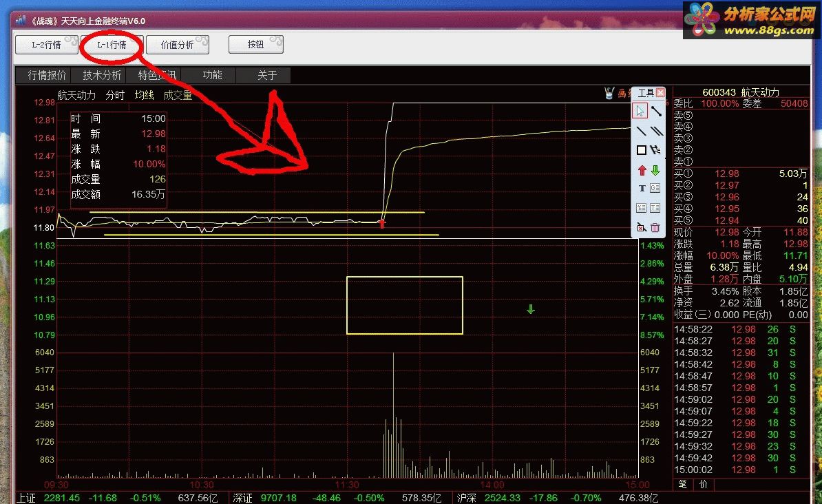Click the 委差 50408 value

(794, 103)
